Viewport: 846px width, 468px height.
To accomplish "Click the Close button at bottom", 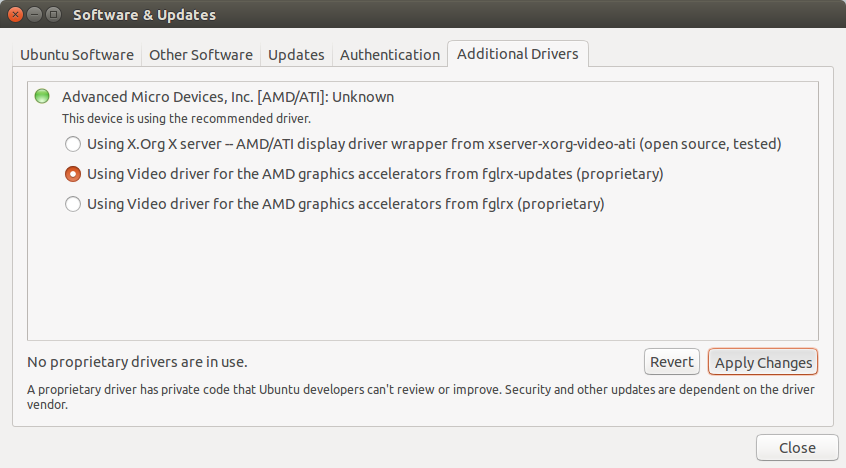I will (797, 447).
